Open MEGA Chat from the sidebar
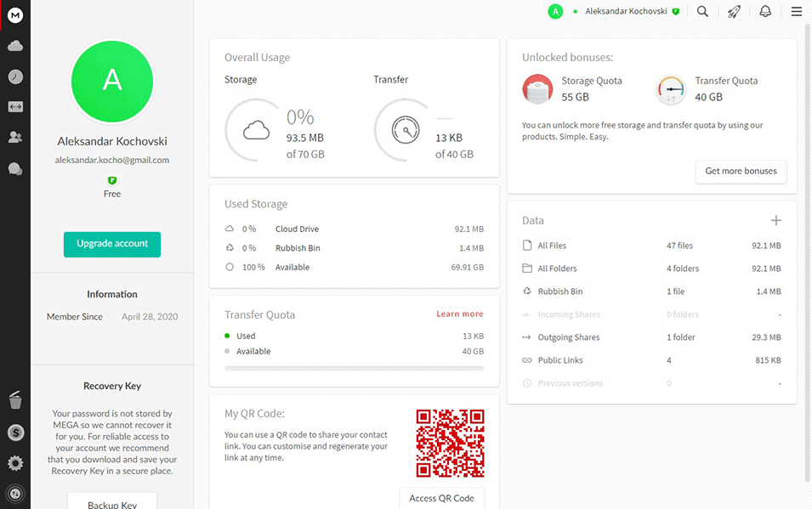Viewport: 812px width, 509px height. 14,168
